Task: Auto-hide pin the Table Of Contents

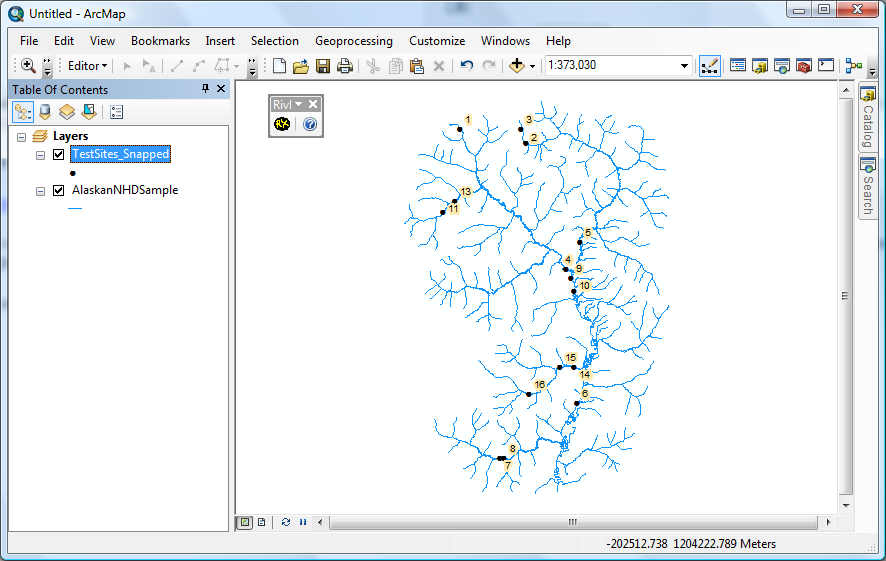Action: (205, 89)
